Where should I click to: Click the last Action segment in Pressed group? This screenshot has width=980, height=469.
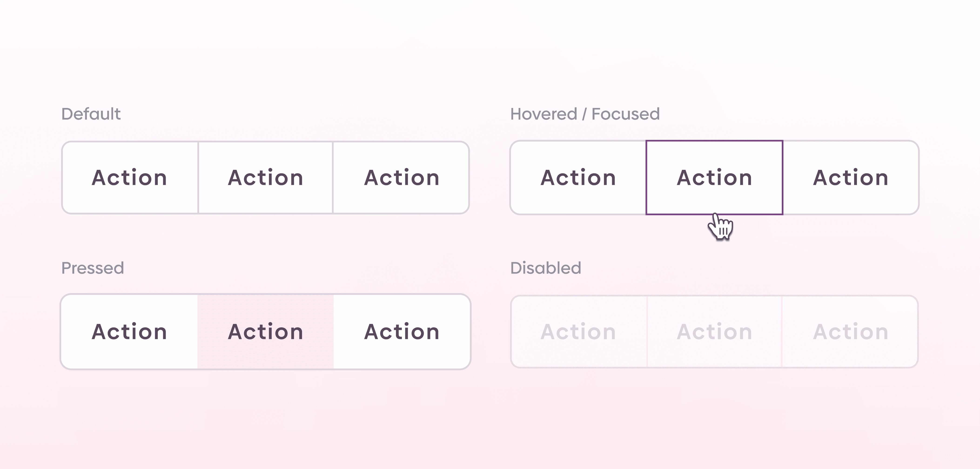tap(401, 331)
